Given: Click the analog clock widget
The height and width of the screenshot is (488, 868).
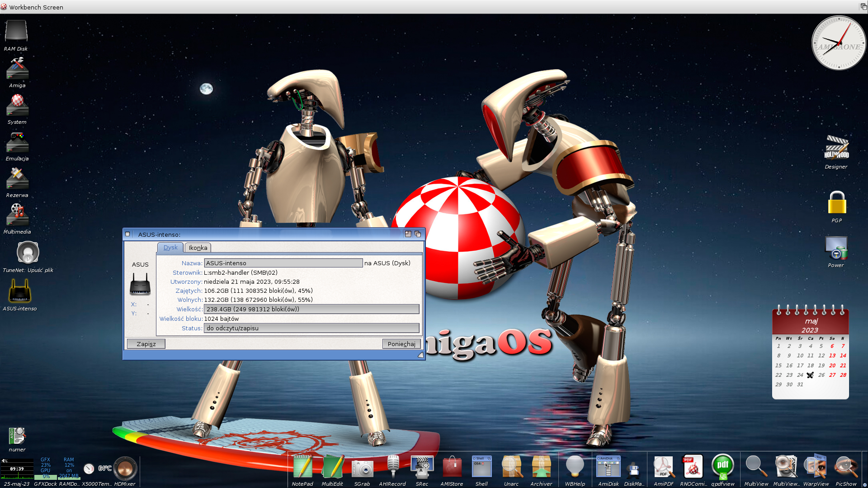Looking at the screenshot, I should tap(839, 43).
